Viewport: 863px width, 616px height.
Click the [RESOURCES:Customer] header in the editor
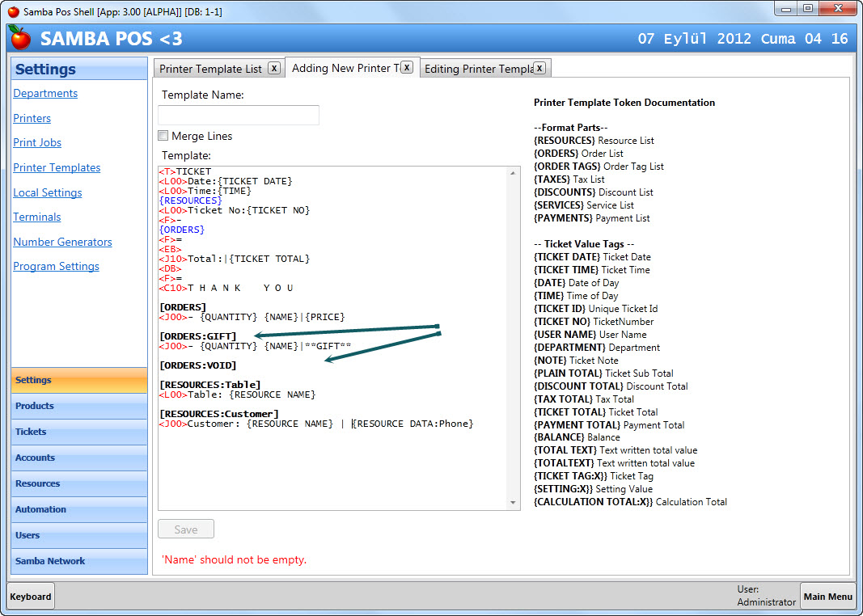coord(219,414)
